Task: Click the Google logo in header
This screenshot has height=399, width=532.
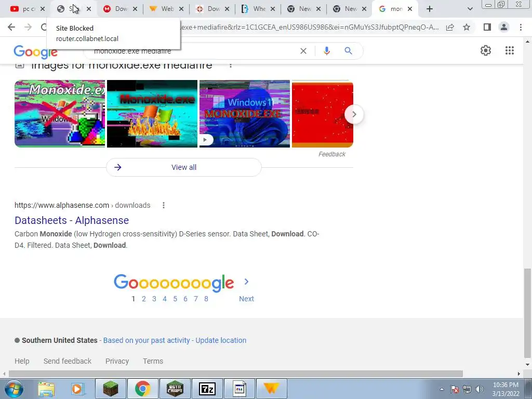Action: (x=36, y=52)
